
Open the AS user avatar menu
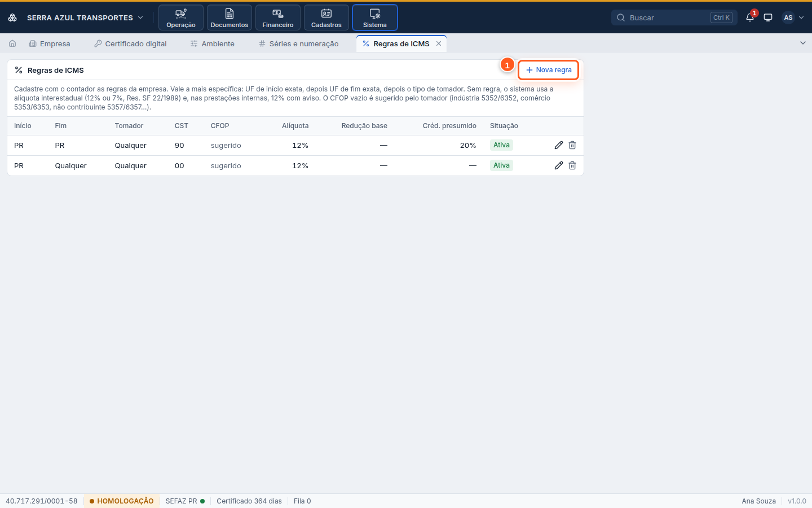(x=793, y=17)
